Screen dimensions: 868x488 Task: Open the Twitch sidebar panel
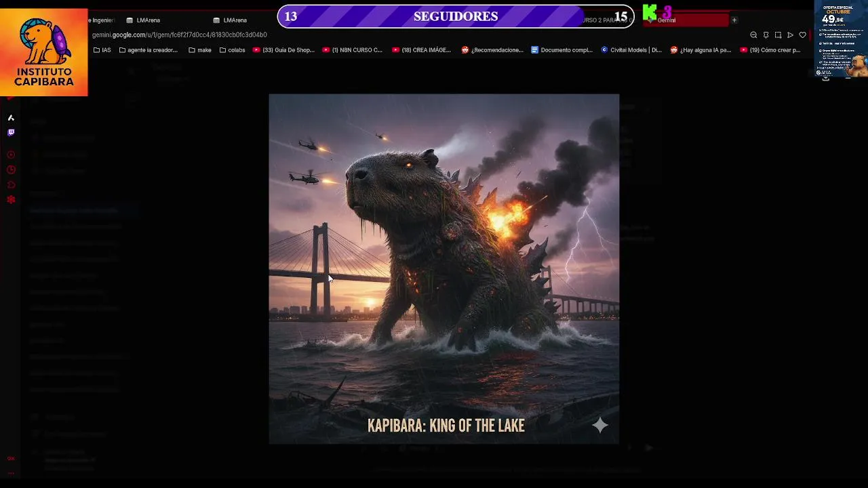(x=11, y=133)
